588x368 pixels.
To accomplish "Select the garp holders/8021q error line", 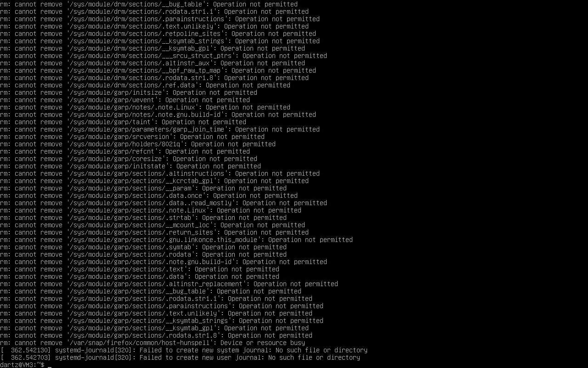I will 138,144.
